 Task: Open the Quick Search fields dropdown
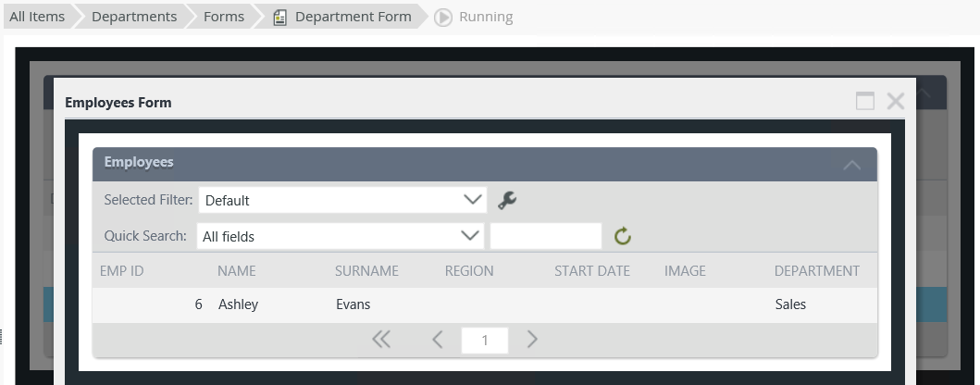[x=341, y=236]
